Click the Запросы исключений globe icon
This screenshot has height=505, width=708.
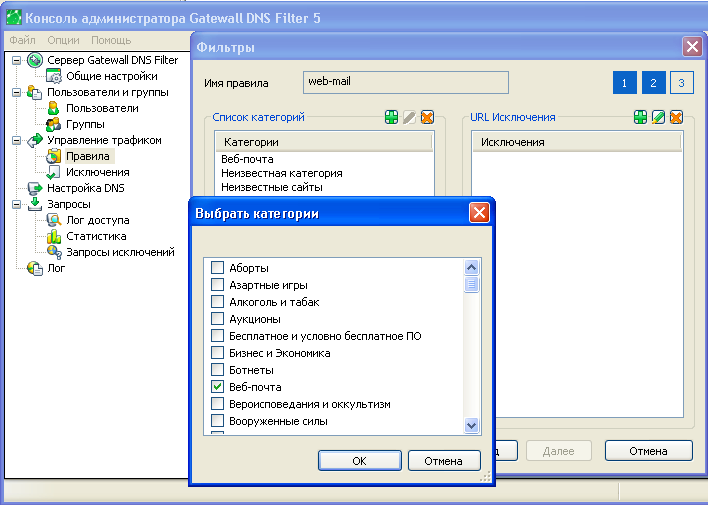coord(54,252)
